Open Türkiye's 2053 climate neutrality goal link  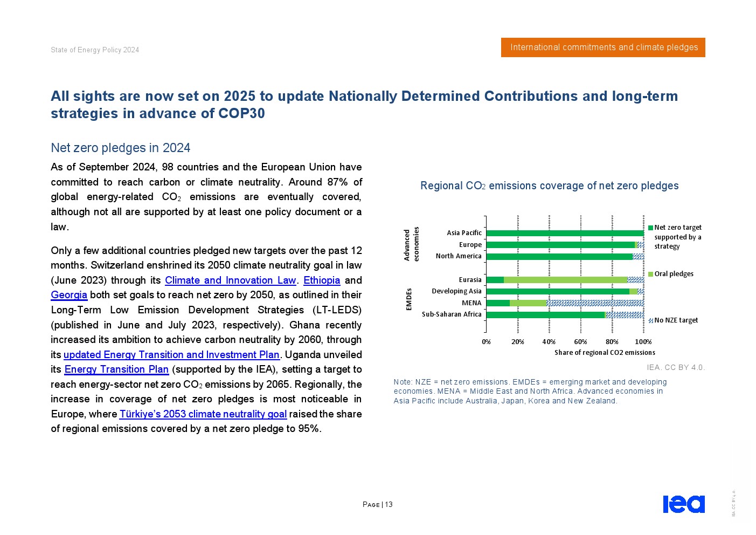click(203, 414)
